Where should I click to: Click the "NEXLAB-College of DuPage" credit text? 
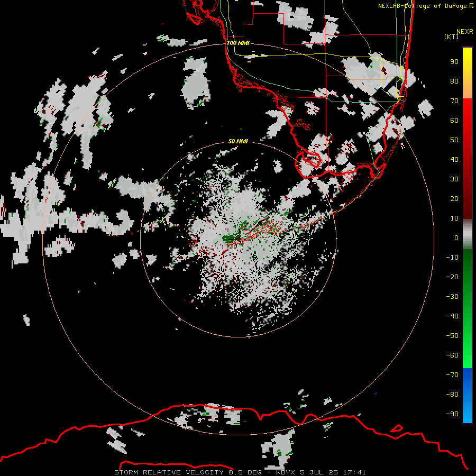click(x=422, y=6)
